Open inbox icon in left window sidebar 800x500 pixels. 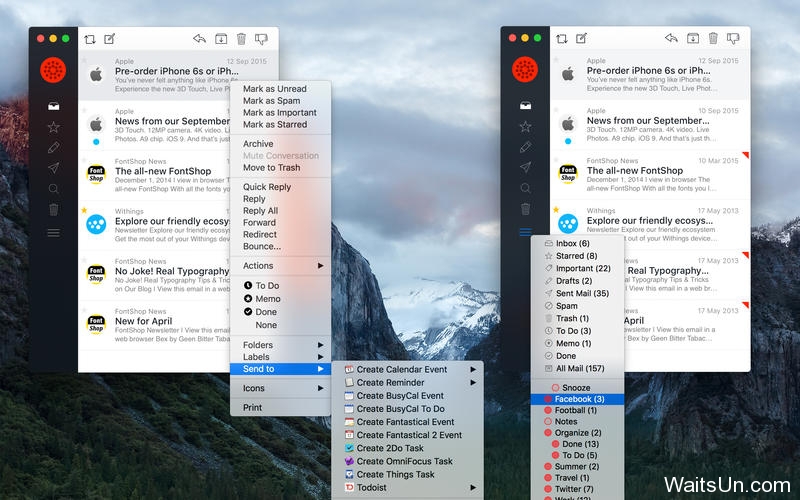point(54,106)
